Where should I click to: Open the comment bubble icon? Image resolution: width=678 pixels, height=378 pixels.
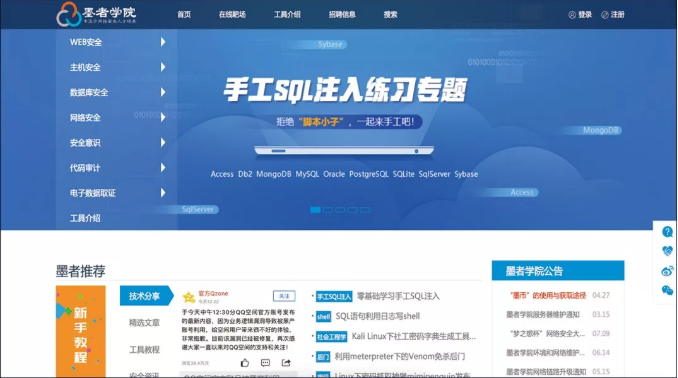pos(265,362)
